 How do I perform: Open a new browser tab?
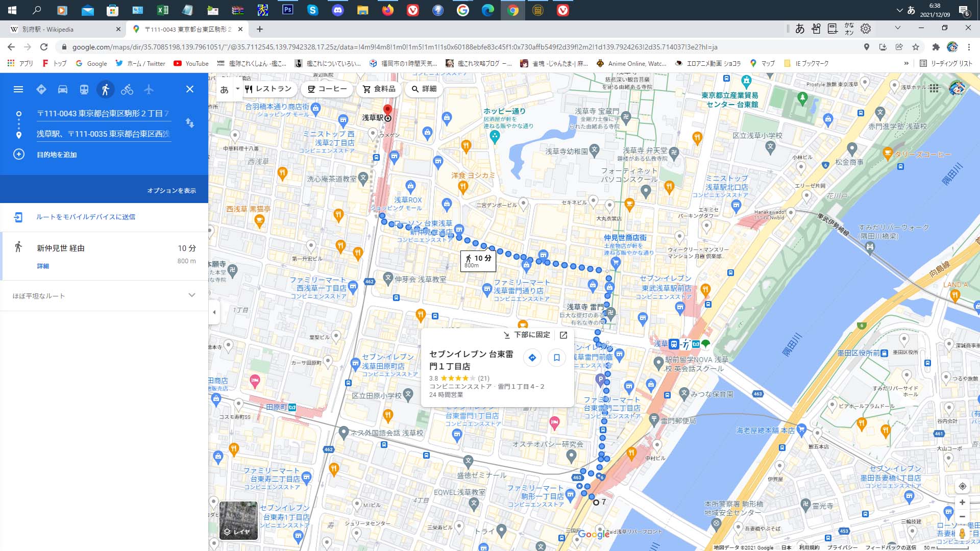coord(260,29)
